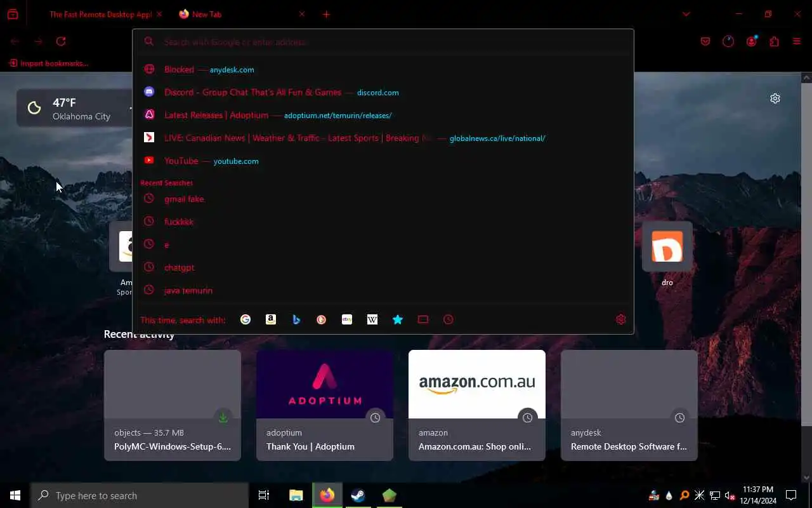Search this time with Wikipedia
The width and height of the screenshot is (812, 508).
pos(372,319)
